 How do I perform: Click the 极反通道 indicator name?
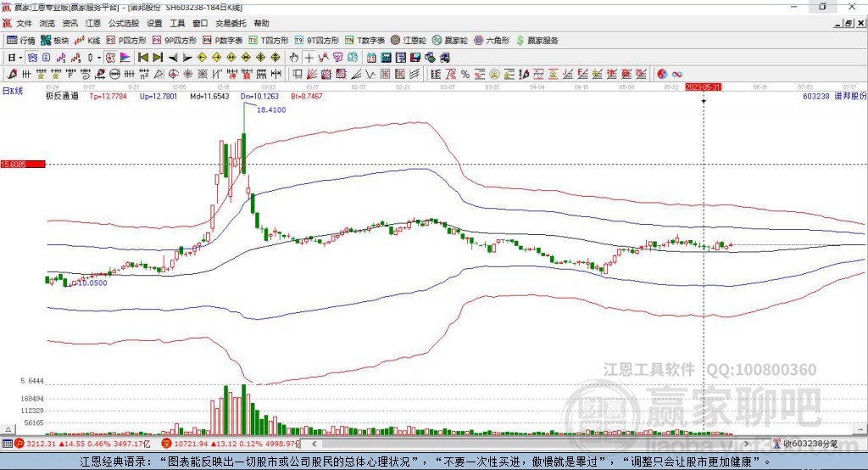(x=62, y=96)
